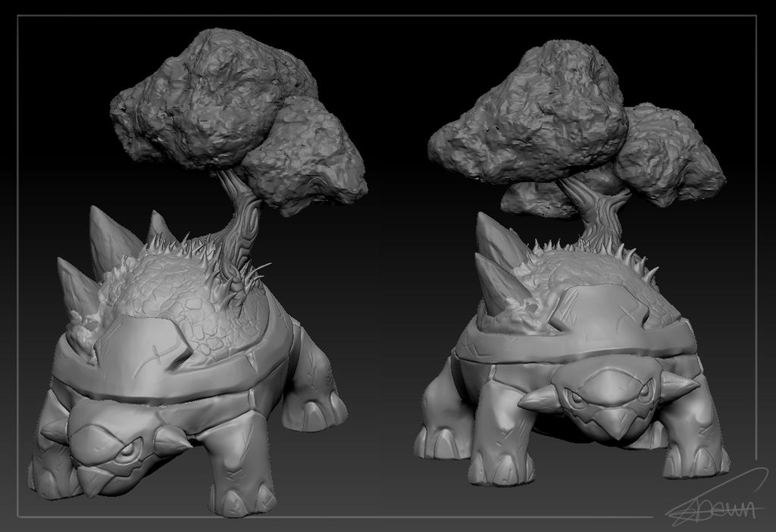776x532 pixels.
Task: Select the left turtle sculpt render
Action: 198,272
